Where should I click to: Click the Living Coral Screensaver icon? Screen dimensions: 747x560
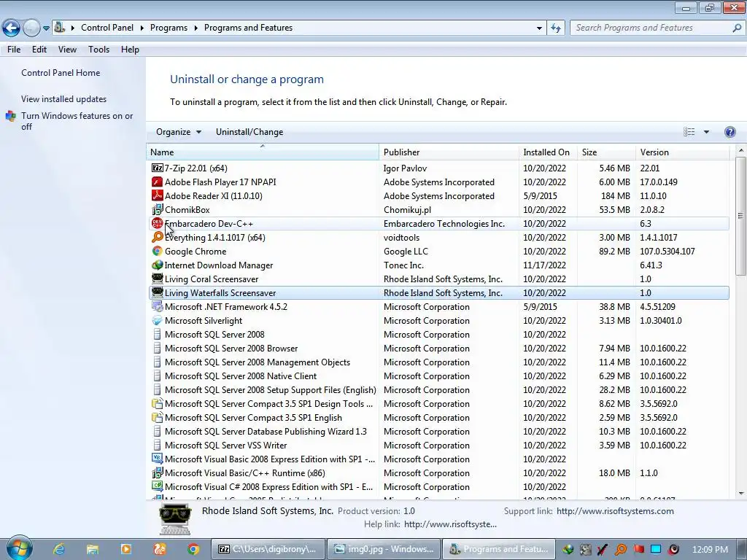click(157, 279)
